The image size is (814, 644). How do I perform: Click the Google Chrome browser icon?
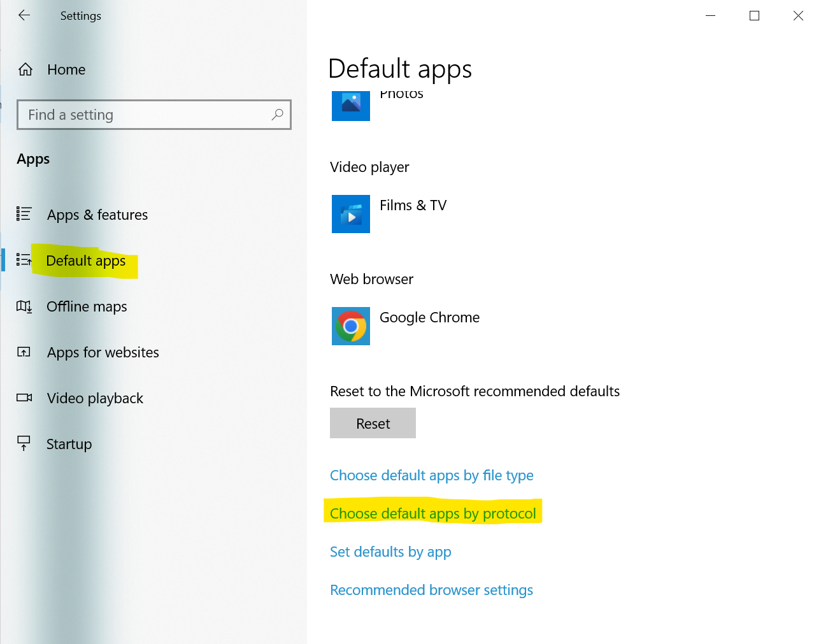coord(350,326)
